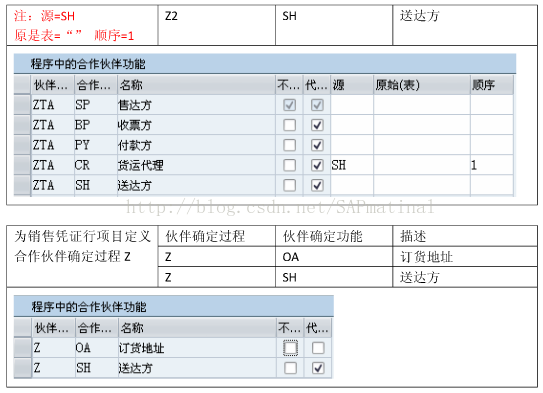Enable the 不... checkbox for ZTA SH 送达方
Screen dimensions: 543x393
tap(290, 185)
